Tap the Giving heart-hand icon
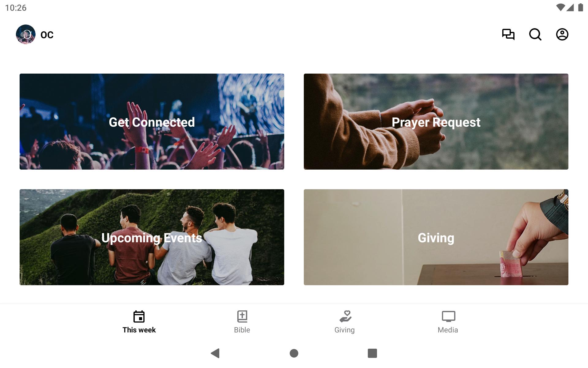 [345, 316]
